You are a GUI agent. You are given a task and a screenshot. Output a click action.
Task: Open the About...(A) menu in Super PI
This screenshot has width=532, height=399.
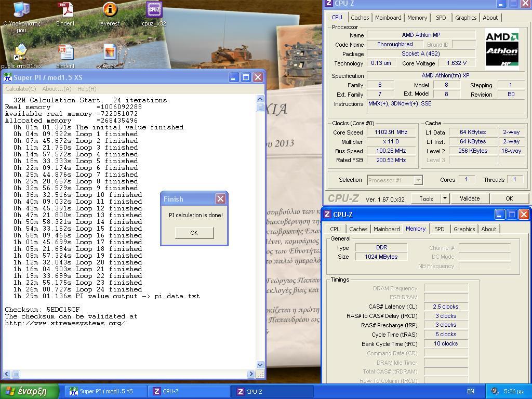point(57,89)
